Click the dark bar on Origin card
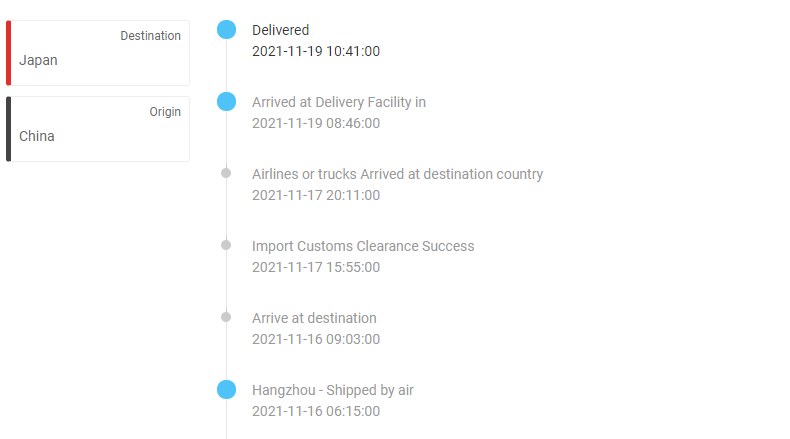The width and height of the screenshot is (790, 439). [x=9, y=129]
